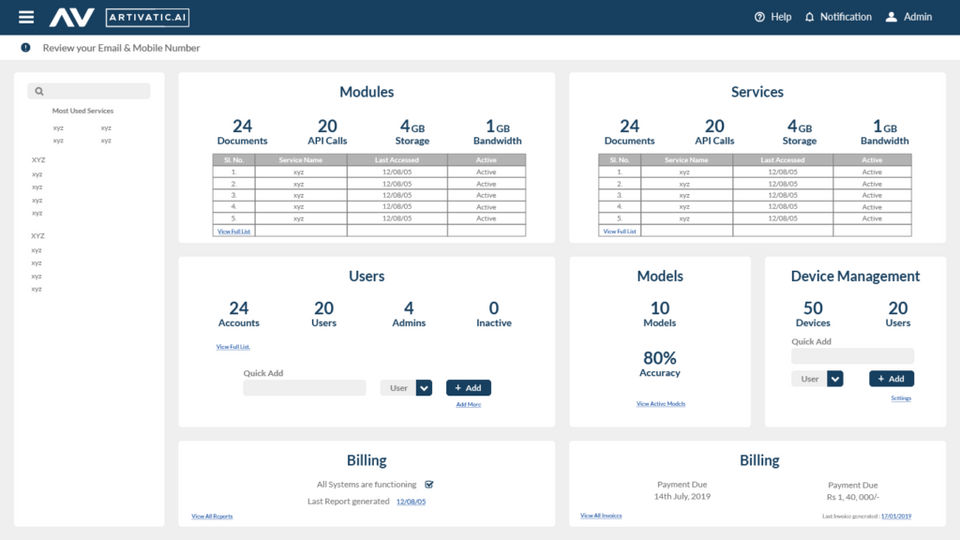Click the Service Name header in Services table

click(686, 160)
